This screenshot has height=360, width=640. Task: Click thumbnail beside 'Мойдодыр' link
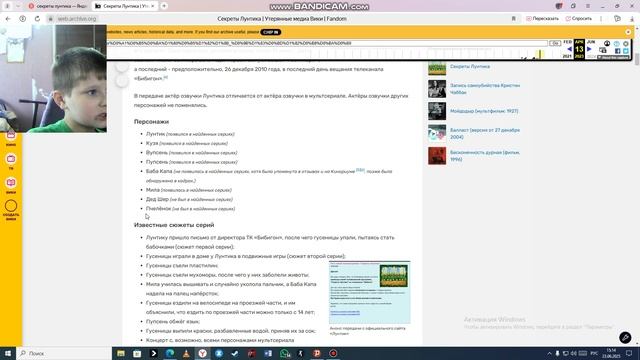coord(437,111)
